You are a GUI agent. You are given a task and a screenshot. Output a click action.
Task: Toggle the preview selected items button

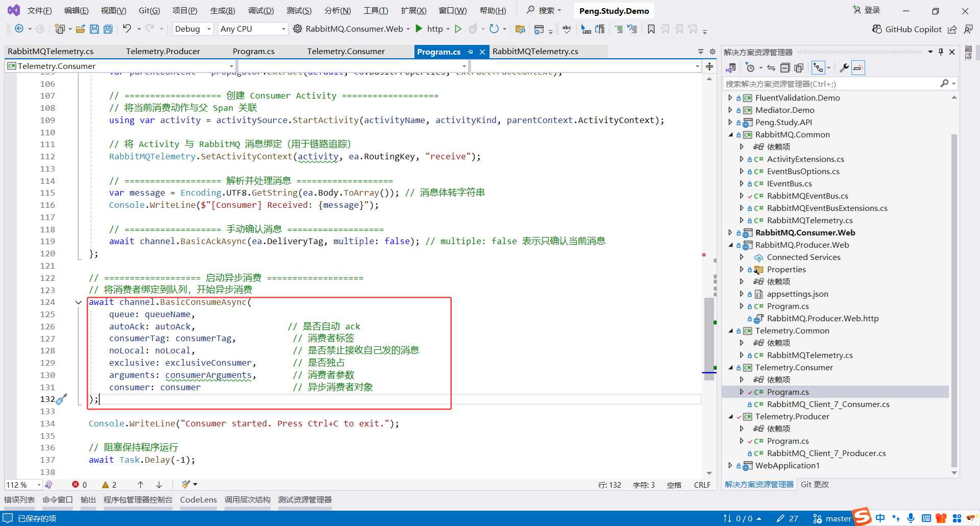pyautogui.click(x=859, y=68)
